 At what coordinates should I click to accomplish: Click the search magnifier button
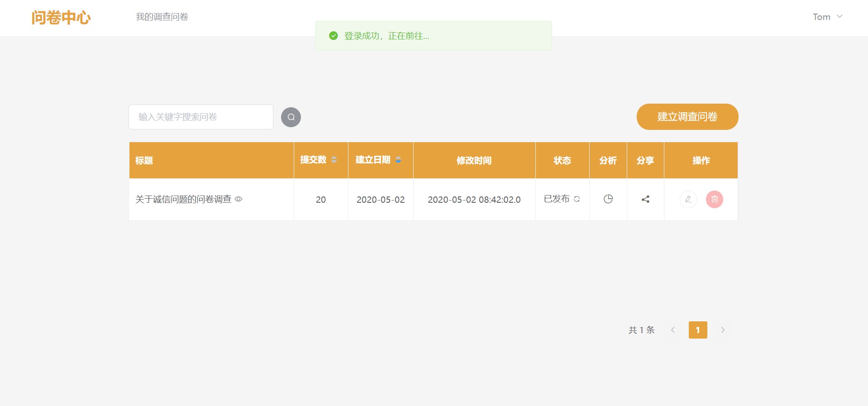click(x=291, y=117)
